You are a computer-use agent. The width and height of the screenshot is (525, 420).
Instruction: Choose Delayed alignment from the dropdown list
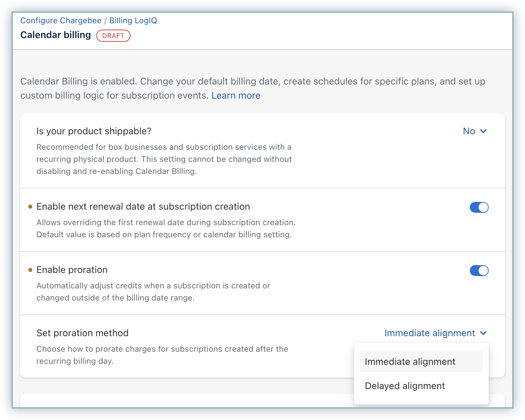[x=405, y=386]
